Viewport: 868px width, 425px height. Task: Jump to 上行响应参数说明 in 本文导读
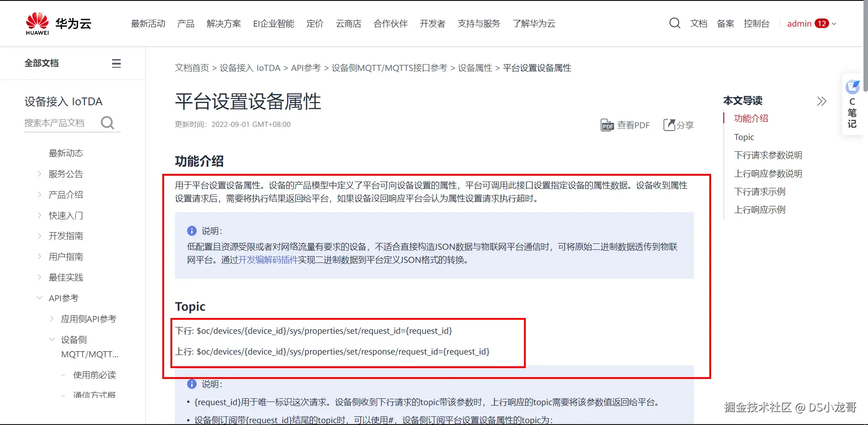pos(768,173)
